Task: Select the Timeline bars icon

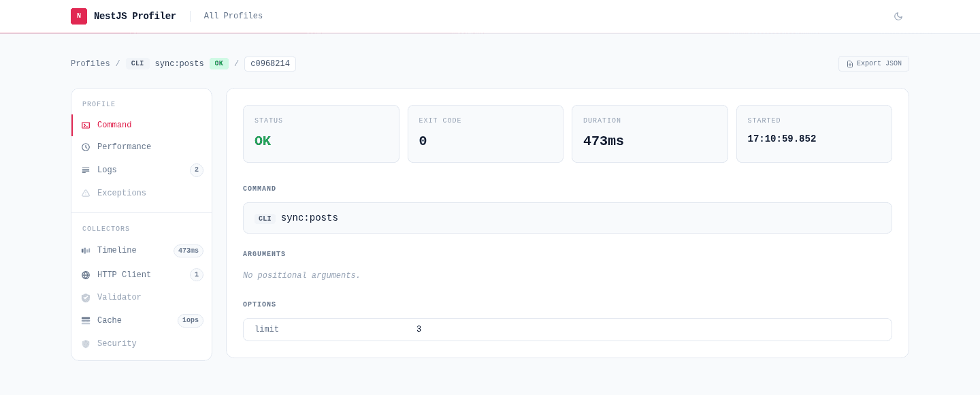Action: click(x=86, y=251)
